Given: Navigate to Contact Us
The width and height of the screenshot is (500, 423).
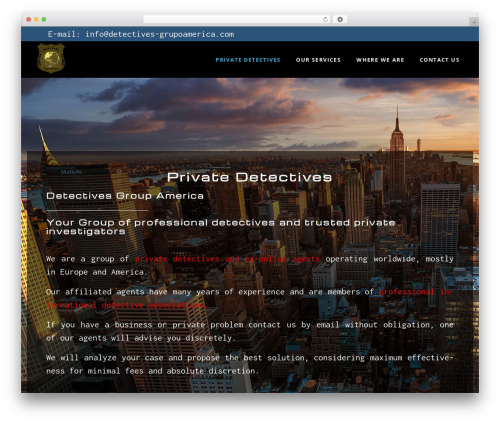Looking at the screenshot, I should tap(439, 60).
